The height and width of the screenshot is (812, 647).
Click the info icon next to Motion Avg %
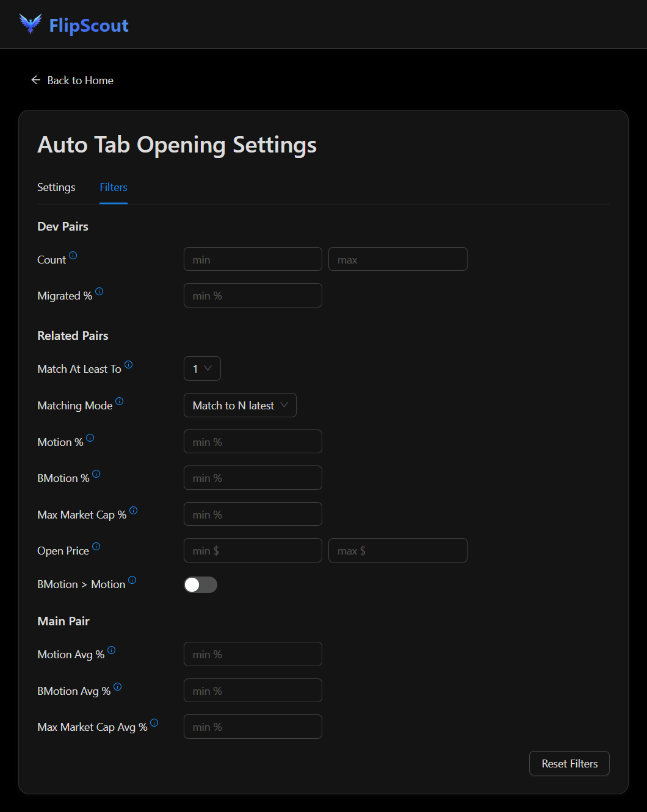[x=112, y=650]
